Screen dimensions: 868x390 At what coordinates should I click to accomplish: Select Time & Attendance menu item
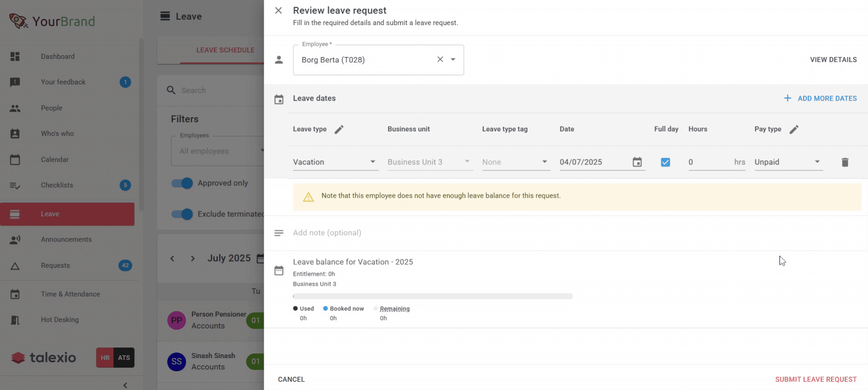pyautogui.click(x=68, y=295)
